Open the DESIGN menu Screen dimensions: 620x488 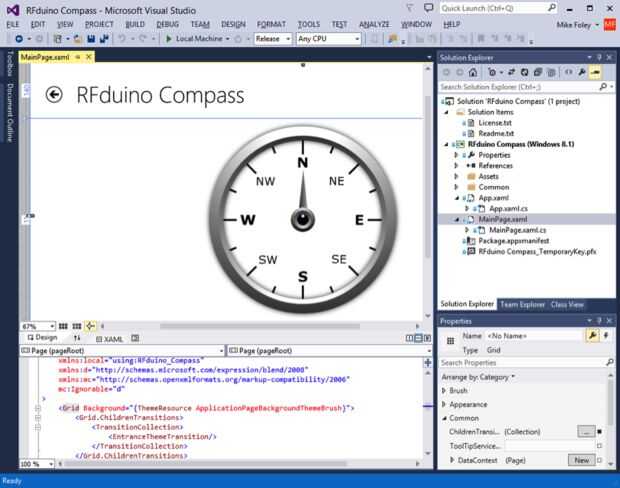point(233,25)
